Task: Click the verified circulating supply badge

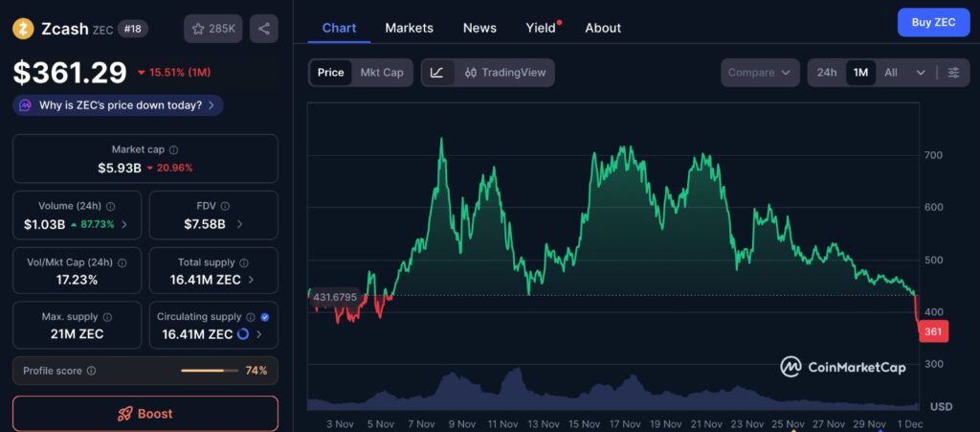Action: click(x=265, y=318)
